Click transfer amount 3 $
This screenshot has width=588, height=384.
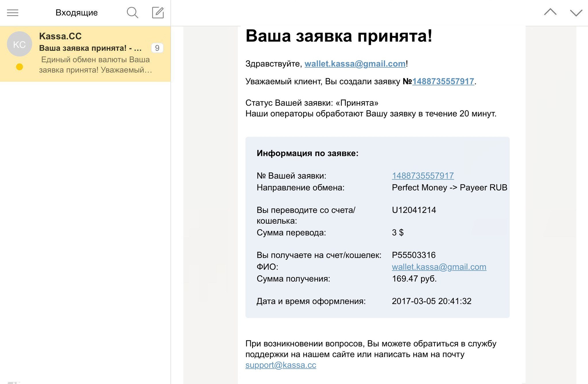coord(398,233)
